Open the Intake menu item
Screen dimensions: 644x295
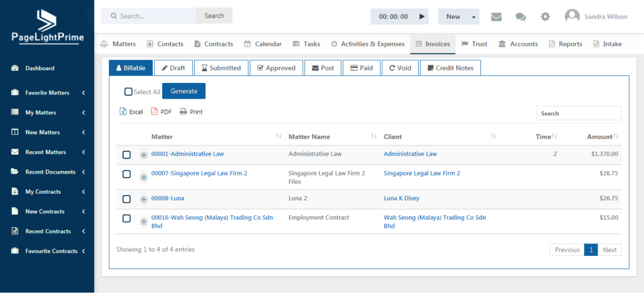pos(608,44)
